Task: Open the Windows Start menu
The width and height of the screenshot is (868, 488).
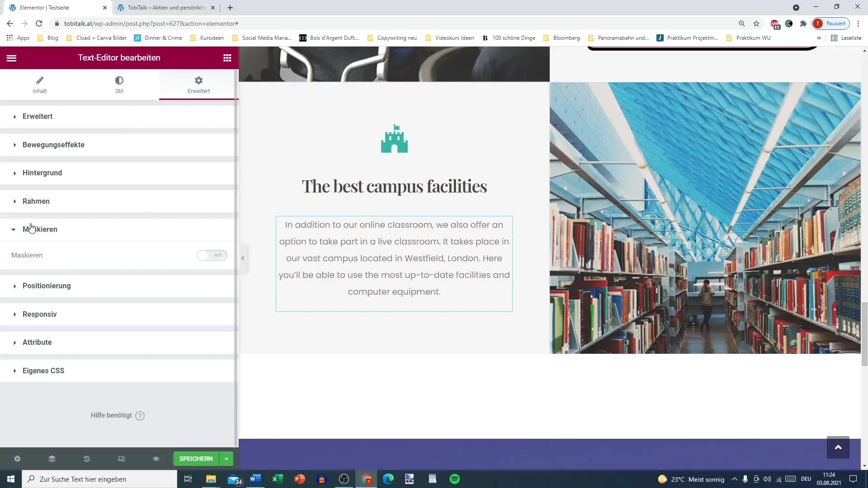Action: [x=11, y=479]
